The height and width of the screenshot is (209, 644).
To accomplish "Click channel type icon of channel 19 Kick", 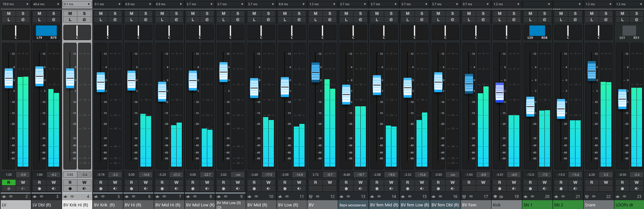I will tap(495, 197).
